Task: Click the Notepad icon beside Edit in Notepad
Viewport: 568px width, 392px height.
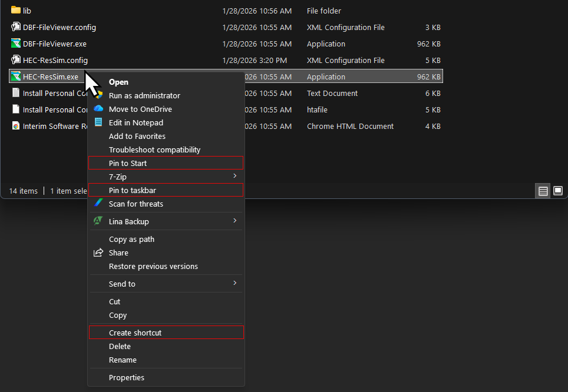Action: pos(98,122)
